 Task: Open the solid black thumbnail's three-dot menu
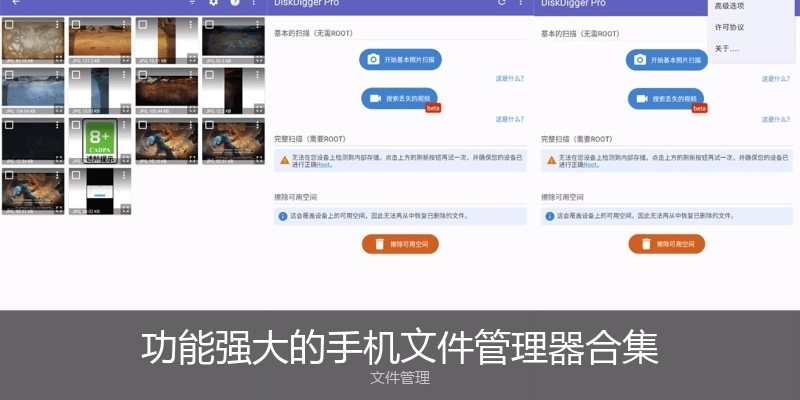(x=57, y=124)
